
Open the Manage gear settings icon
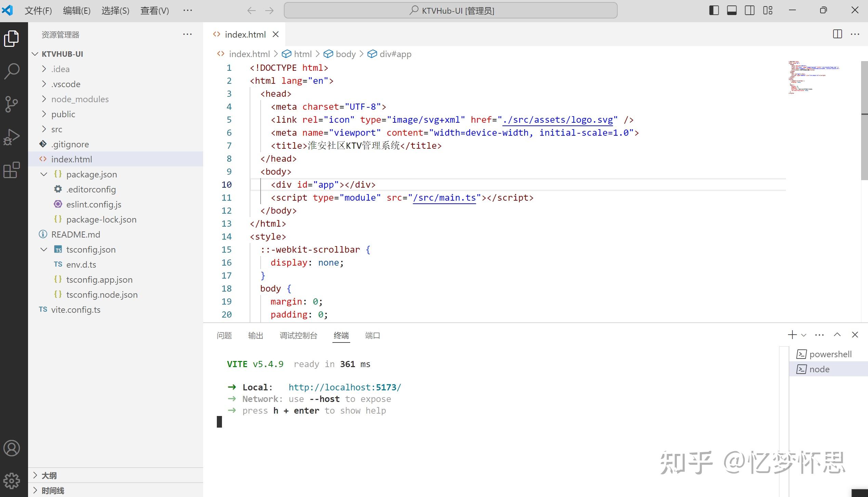(x=12, y=481)
